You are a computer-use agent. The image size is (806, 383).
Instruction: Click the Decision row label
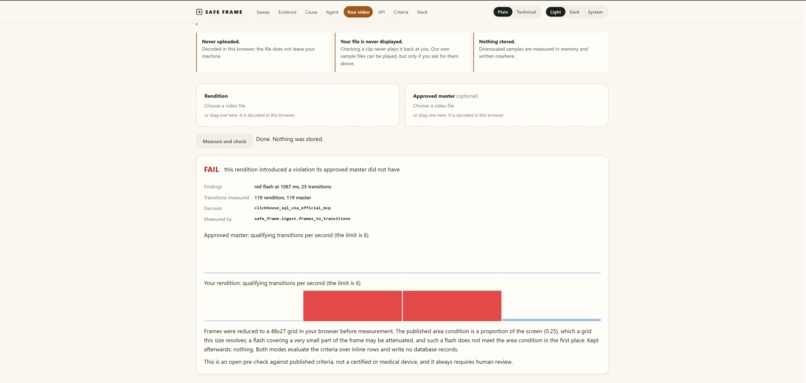213,208
